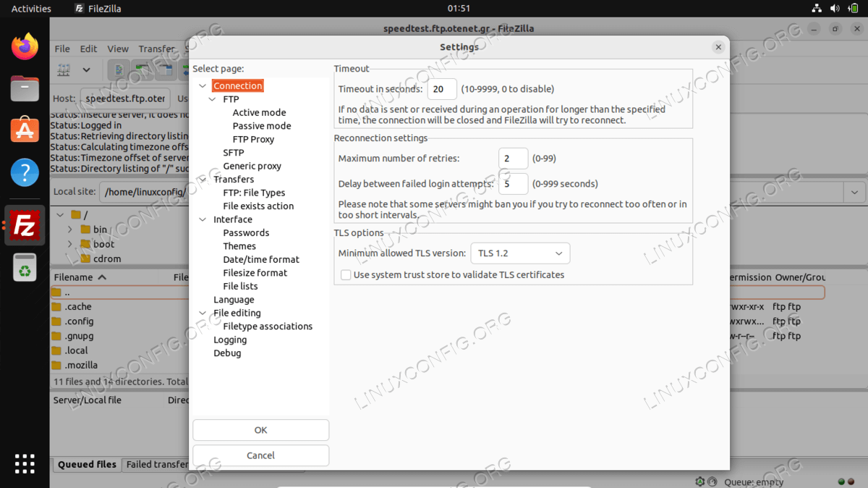
Task: Collapse the FTP tree node
Action: [x=212, y=99]
